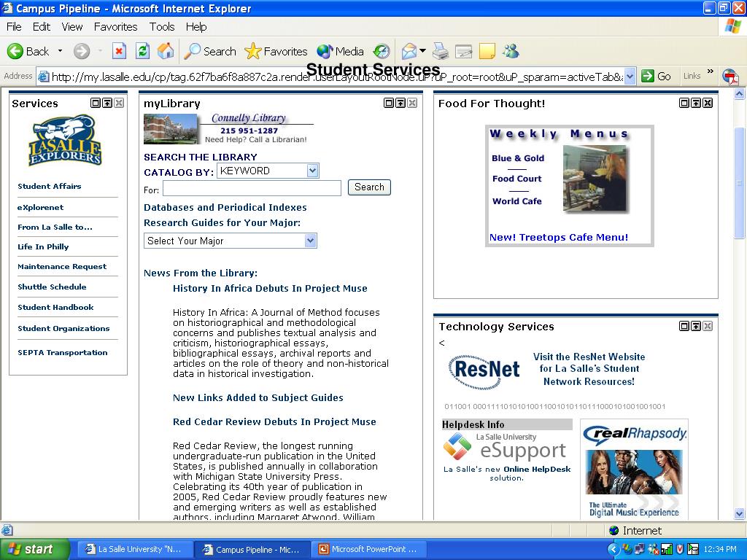
Task: Open the Edit menu
Action: point(42,27)
